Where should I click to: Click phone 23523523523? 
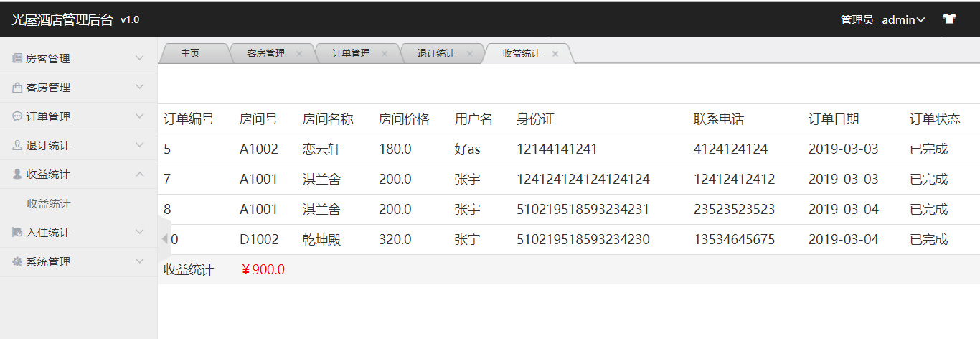click(734, 210)
